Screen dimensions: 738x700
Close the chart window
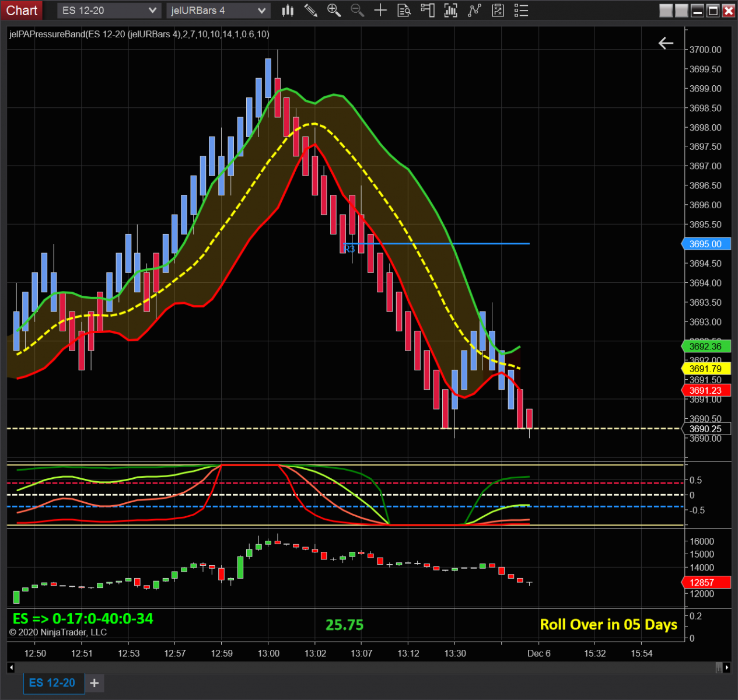[729, 10]
